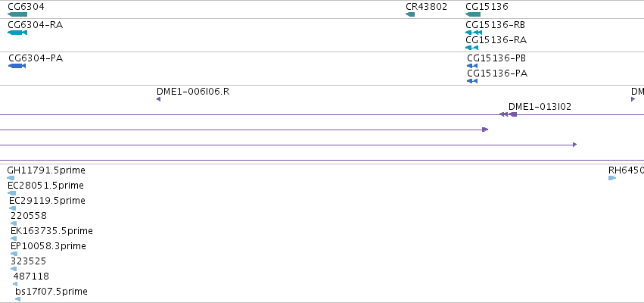Select the DME1-006I06.R marker arrow
This screenshot has width=644, height=303.
tap(158, 99)
